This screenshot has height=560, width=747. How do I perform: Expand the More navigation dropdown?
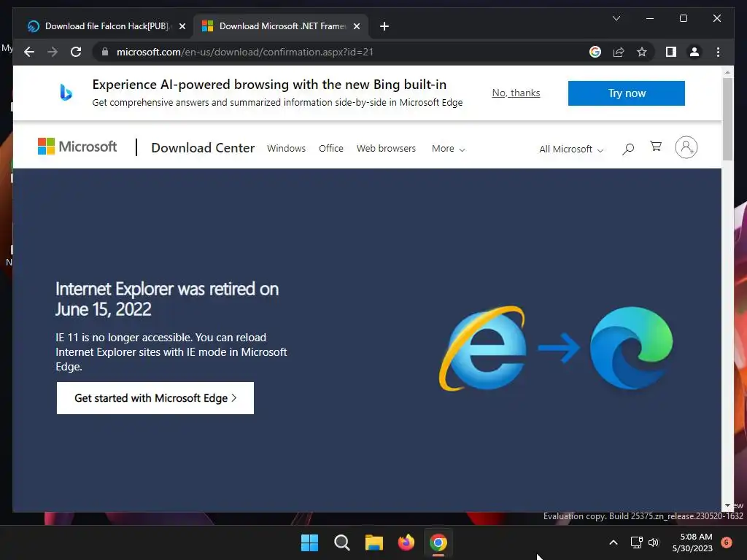[449, 149]
